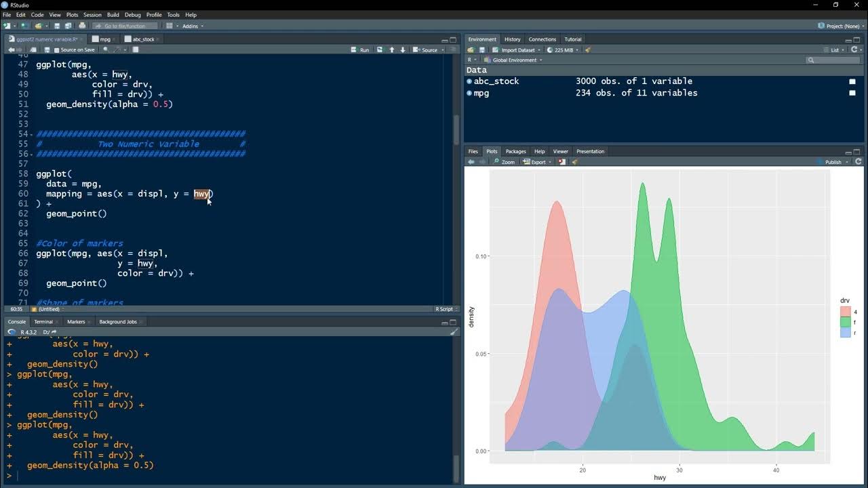Open the Session menu
Screen dimensions: 868x488
point(92,14)
